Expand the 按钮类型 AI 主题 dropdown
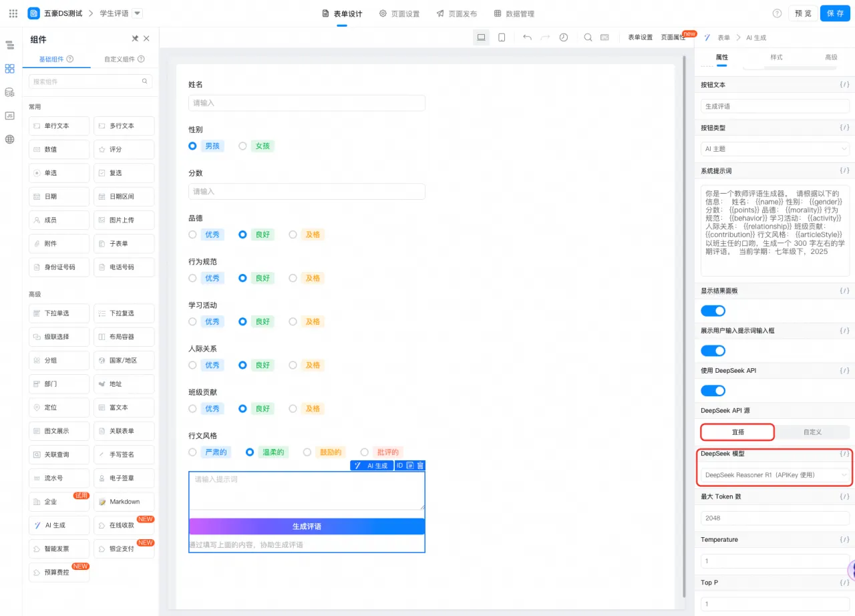 (775, 149)
